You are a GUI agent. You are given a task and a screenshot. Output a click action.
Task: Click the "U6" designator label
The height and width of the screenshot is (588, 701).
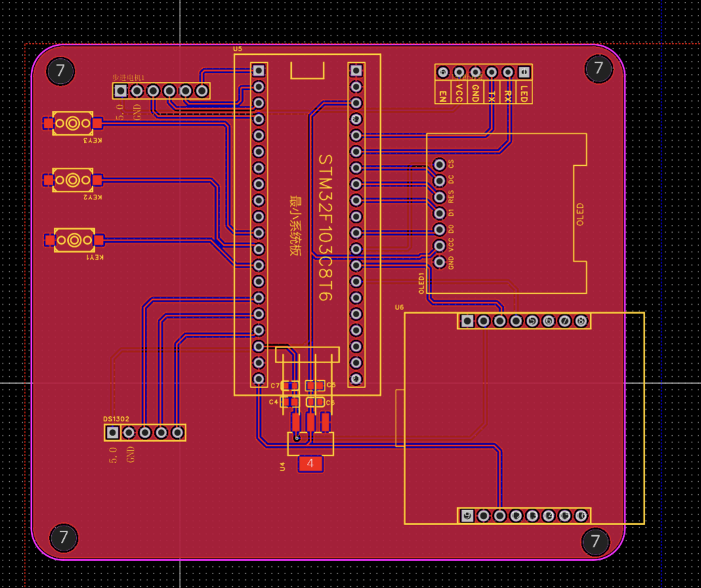pos(399,307)
